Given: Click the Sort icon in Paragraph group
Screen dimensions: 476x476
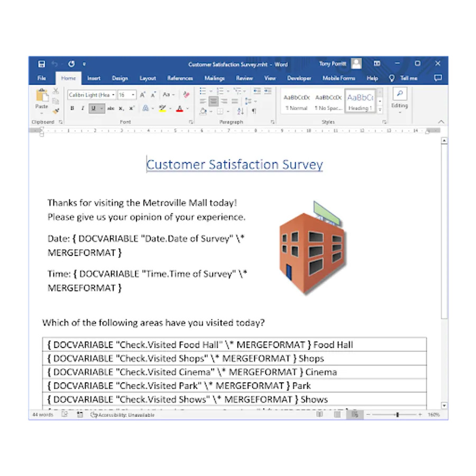Looking at the screenshot, I should coord(240,112).
